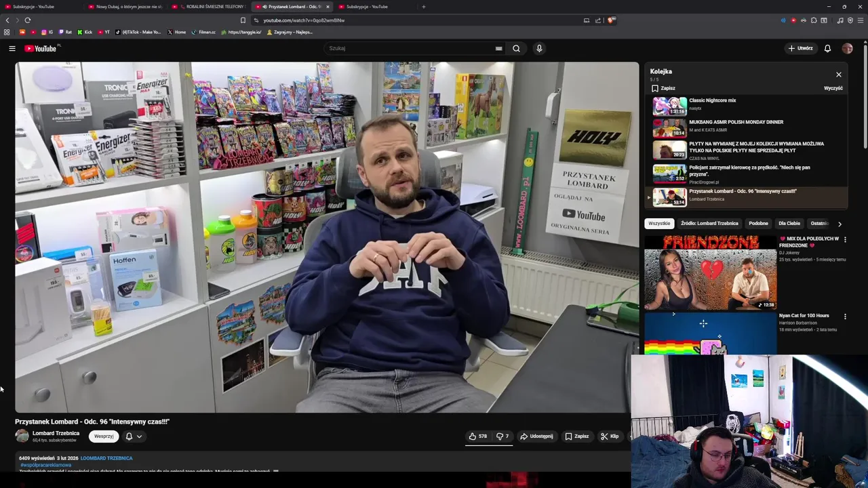Open options menu for MIX DLA POLEGŁYCH video
868x488 pixels.
click(x=845, y=239)
